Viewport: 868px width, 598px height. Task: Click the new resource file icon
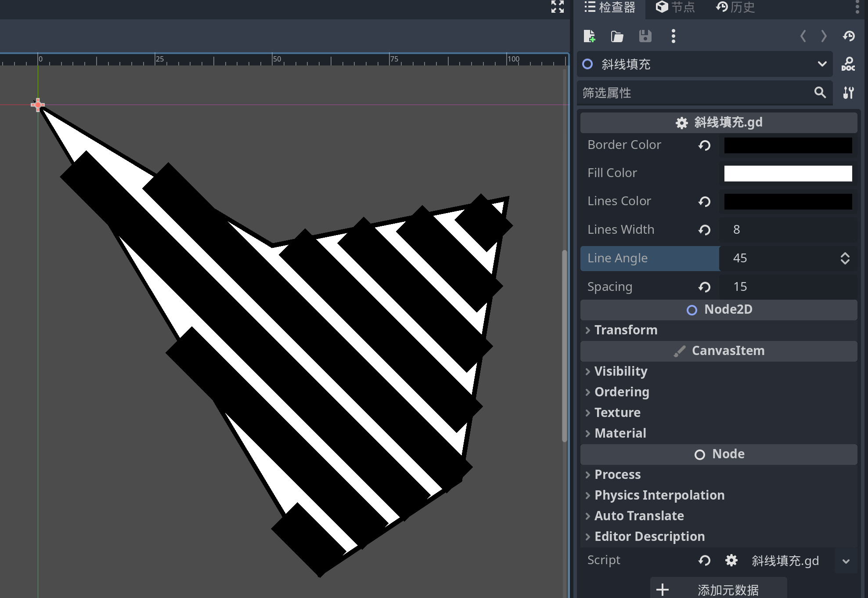[x=589, y=36]
